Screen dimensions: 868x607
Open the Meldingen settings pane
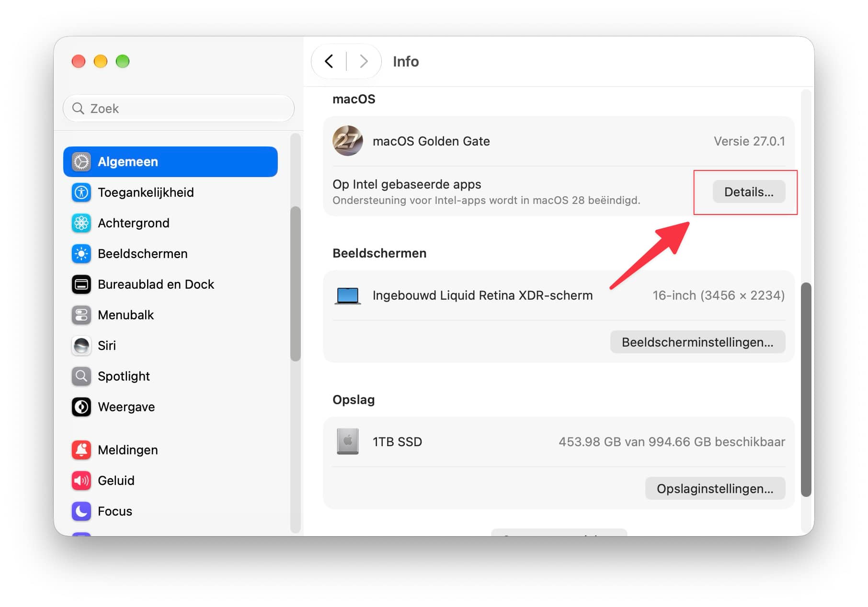click(171, 450)
